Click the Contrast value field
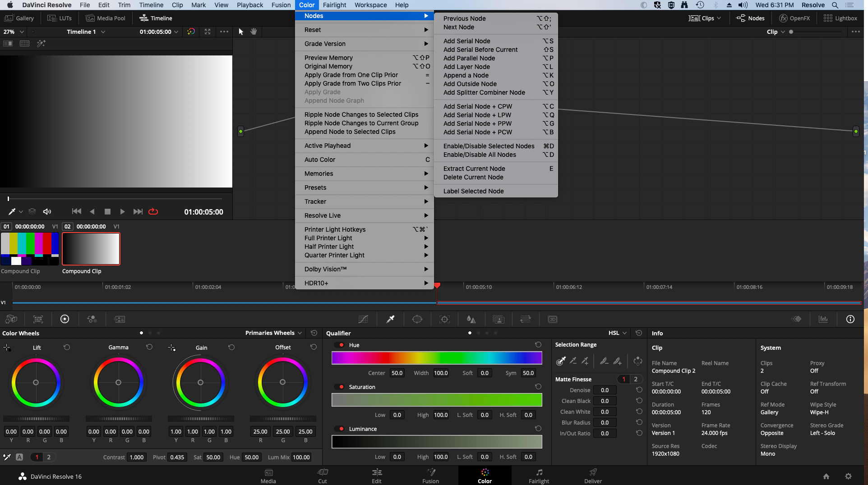The height and width of the screenshot is (485, 868). pyautogui.click(x=137, y=457)
